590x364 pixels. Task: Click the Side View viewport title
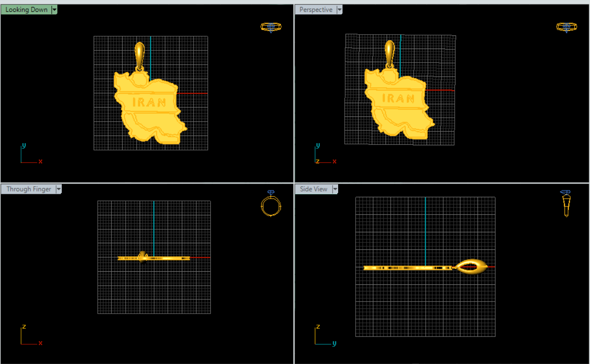[x=313, y=189]
